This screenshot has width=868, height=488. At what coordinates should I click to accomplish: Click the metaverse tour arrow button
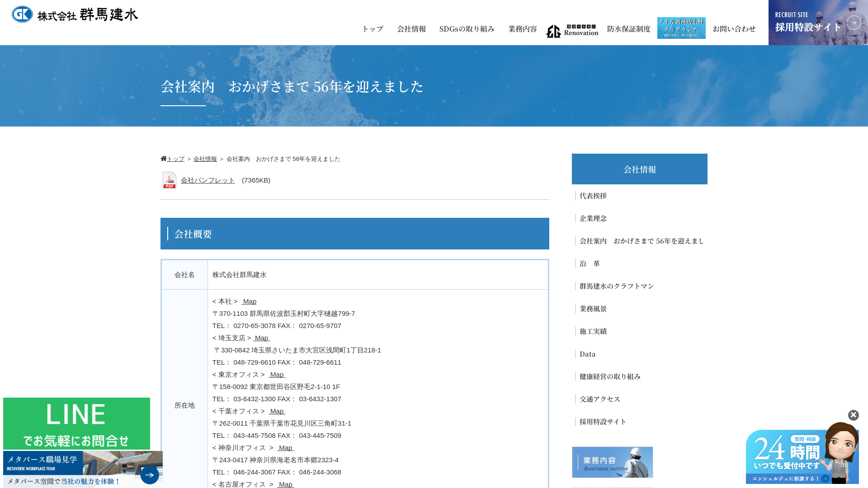click(150, 475)
